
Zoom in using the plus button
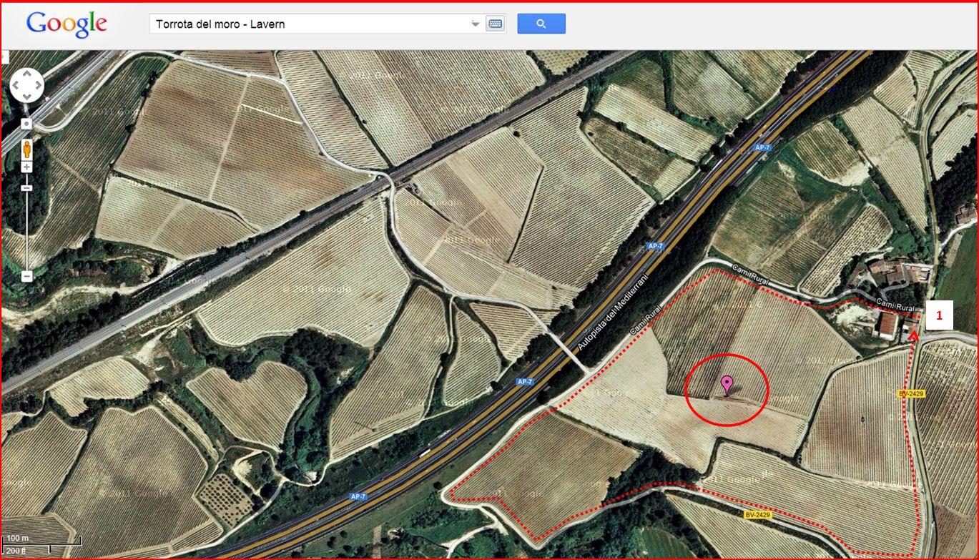click(26, 167)
